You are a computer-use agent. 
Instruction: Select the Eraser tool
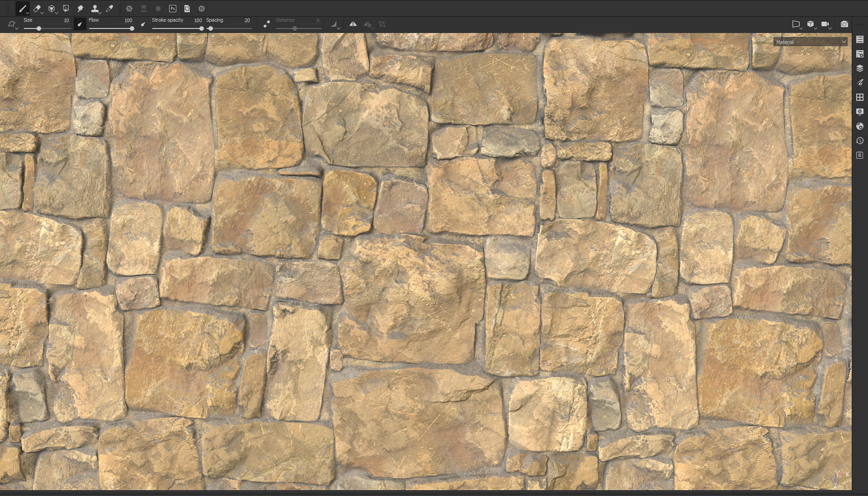tap(37, 9)
